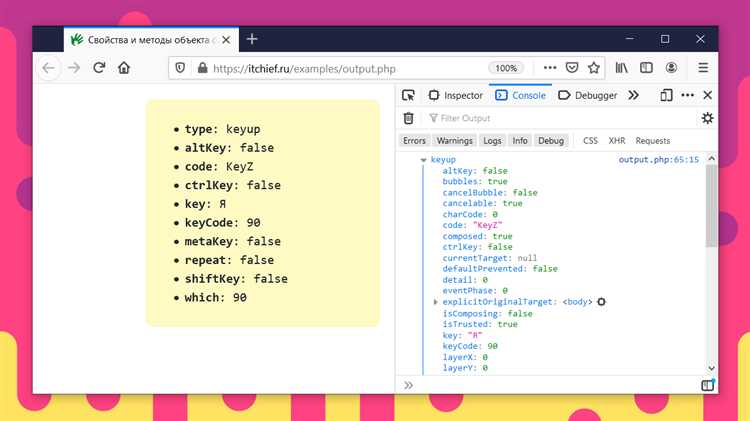Go back using the back arrow

point(49,68)
